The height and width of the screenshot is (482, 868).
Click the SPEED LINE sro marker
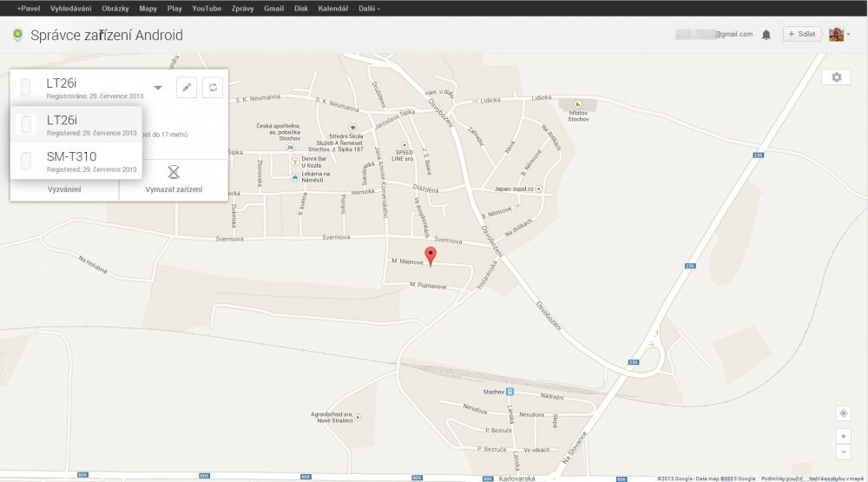[404, 145]
